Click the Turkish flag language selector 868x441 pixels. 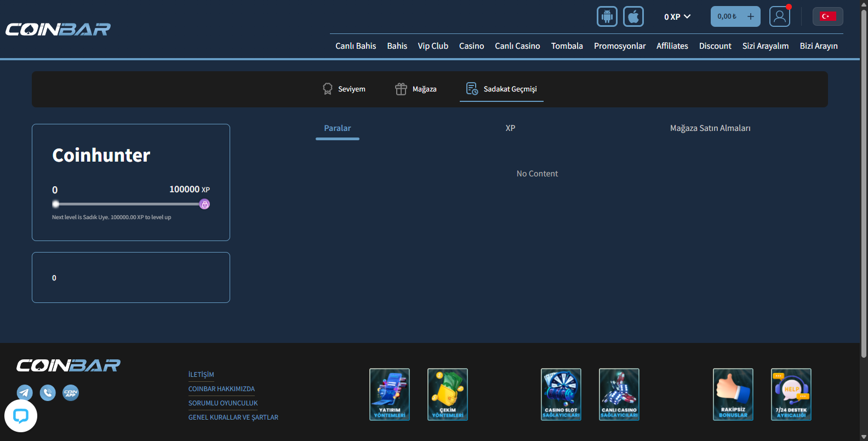point(827,16)
